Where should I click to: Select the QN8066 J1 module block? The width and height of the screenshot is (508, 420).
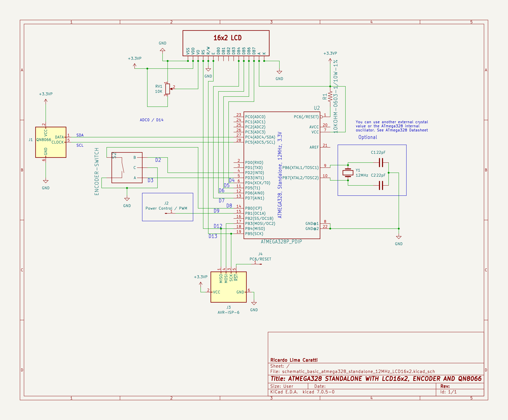(51, 142)
